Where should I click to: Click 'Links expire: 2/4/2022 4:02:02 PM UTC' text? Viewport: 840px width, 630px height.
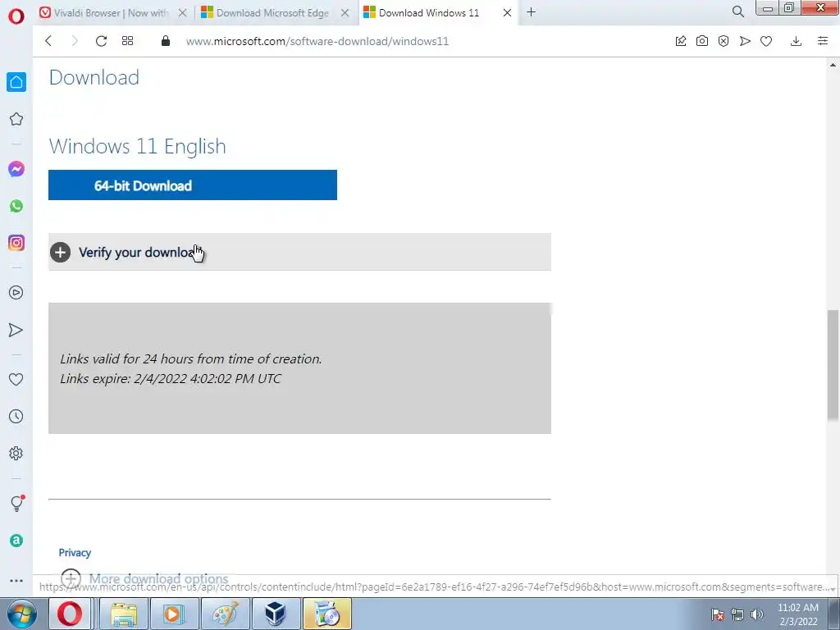click(171, 379)
